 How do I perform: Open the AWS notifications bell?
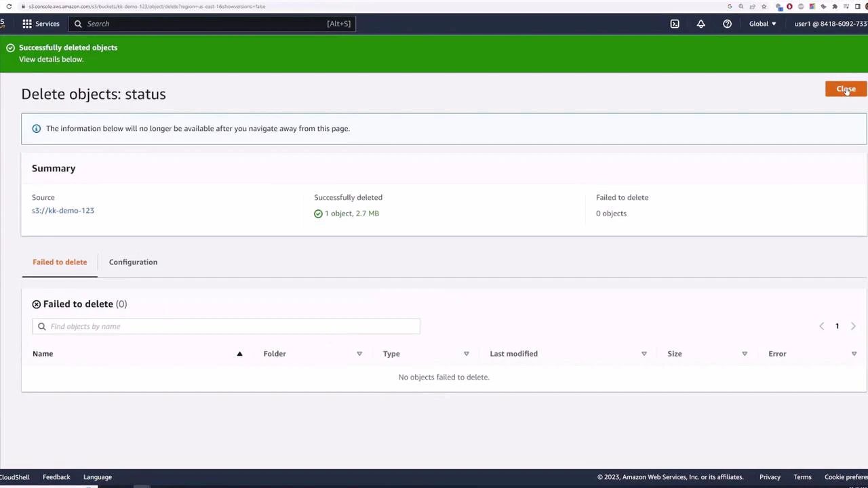click(x=701, y=24)
